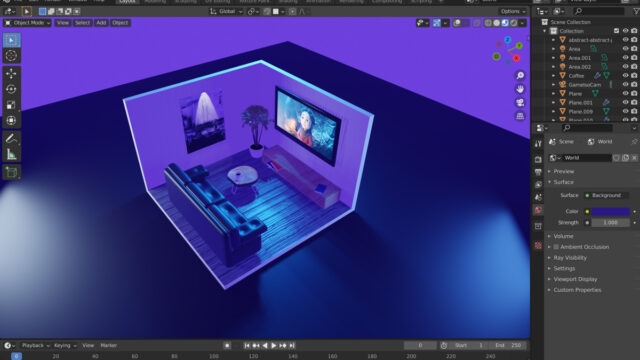Hide the GamatsuCam camera in viewport
The width and height of the screenshot is (640, 360).
pos(625,84)
